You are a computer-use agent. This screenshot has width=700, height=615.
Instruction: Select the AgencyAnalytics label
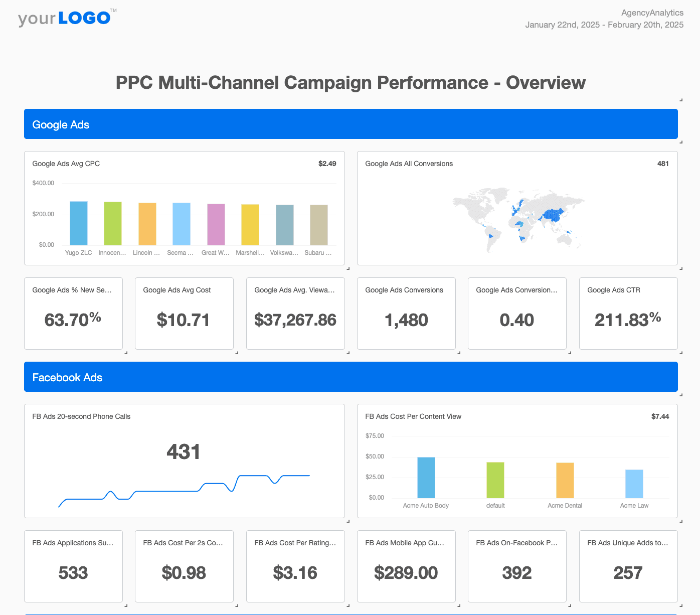pos(652,13)
